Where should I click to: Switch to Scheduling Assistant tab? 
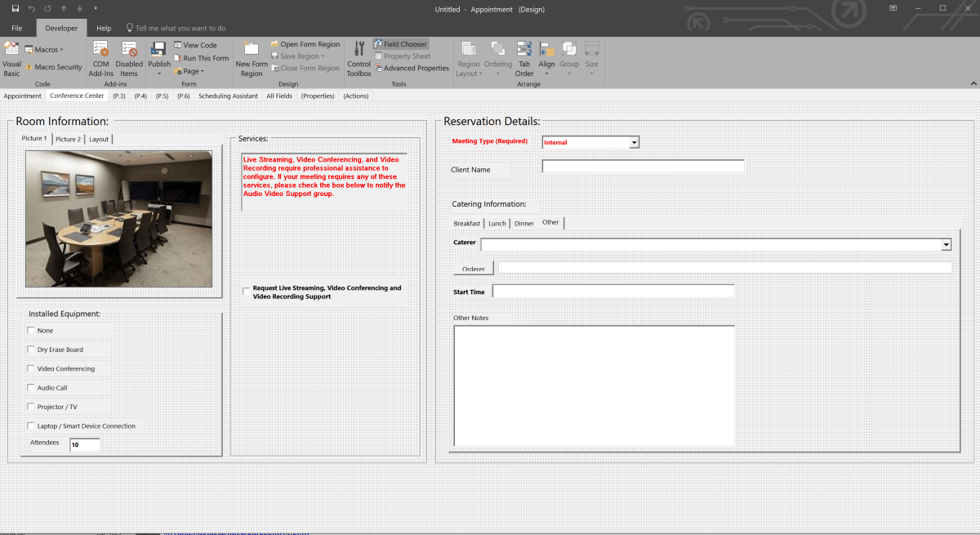[x=228, y=96]
